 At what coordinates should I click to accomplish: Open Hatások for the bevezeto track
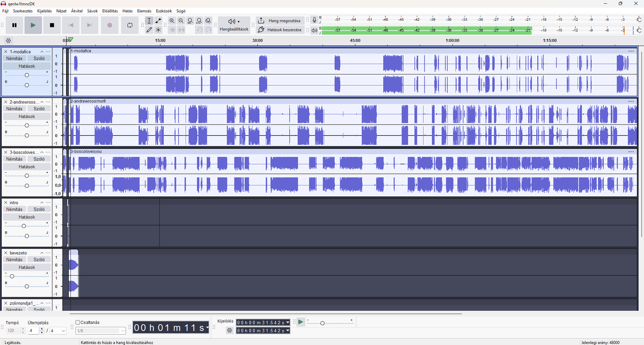coord(27,267)
